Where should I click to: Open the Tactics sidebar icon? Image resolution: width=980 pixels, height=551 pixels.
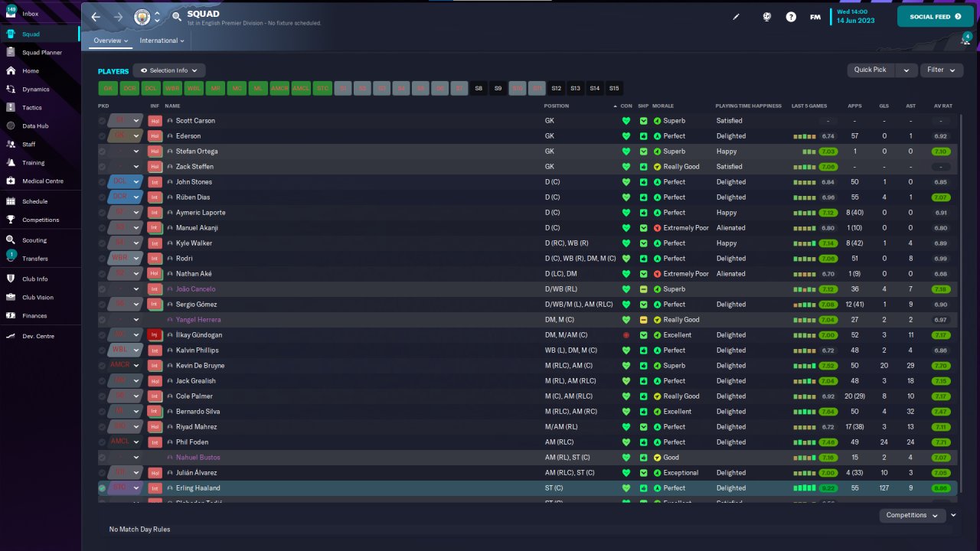(x=11, y=107)
